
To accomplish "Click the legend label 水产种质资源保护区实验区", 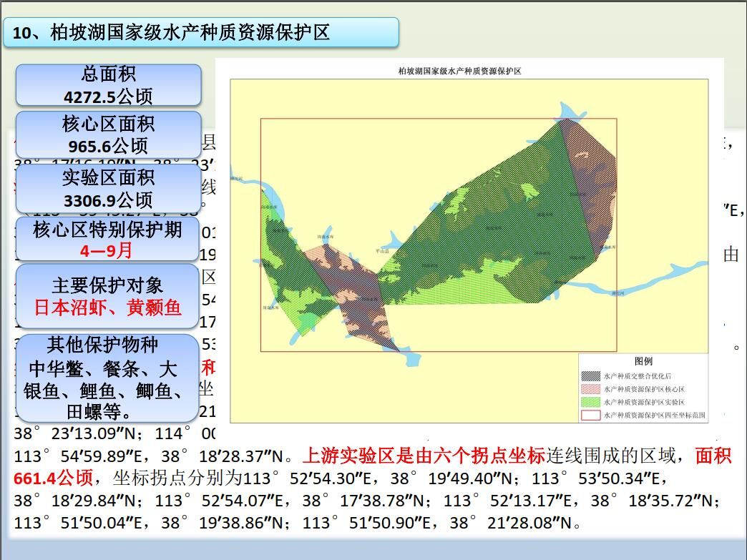I will [x=645, y=402].
